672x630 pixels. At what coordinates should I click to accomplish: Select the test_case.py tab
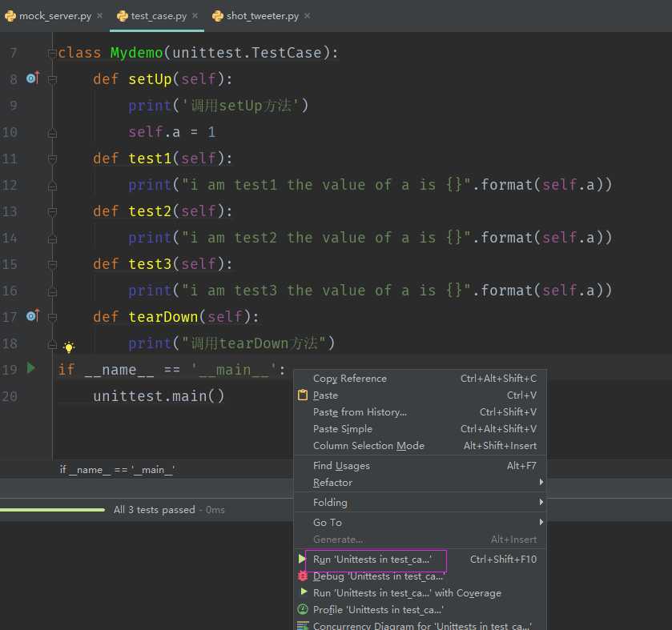coord(158,16)
